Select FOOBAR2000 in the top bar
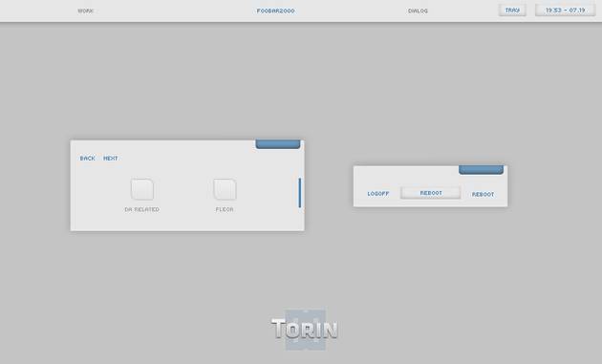 (275, 11)
